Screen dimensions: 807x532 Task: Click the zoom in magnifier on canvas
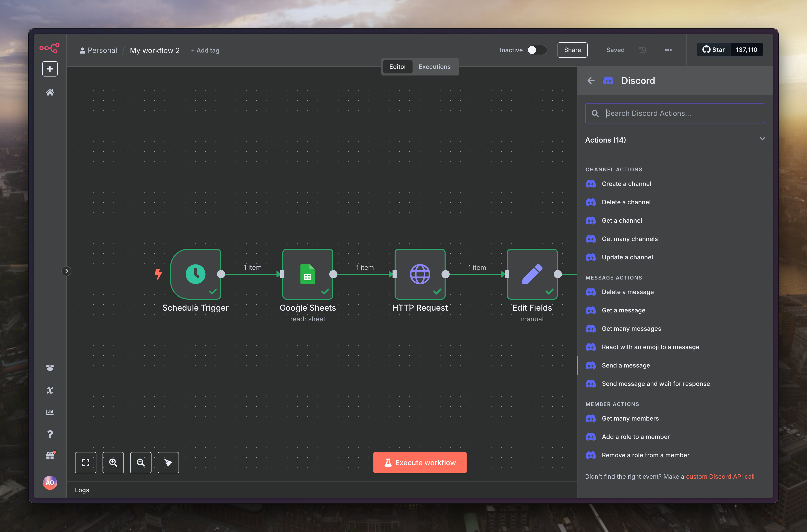click(113, 462)
